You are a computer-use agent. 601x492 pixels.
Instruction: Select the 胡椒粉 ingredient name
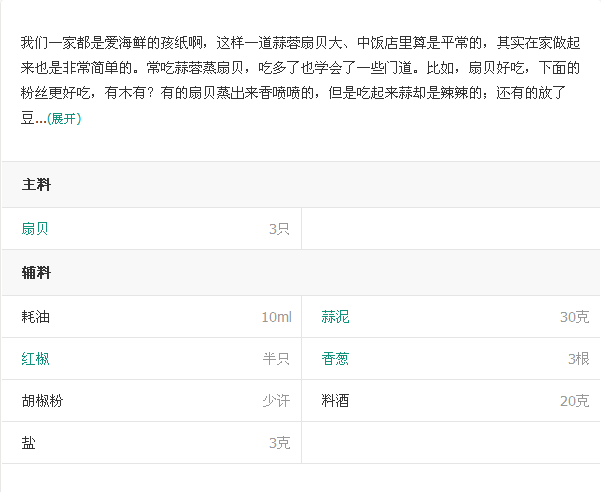pos(42,401)
